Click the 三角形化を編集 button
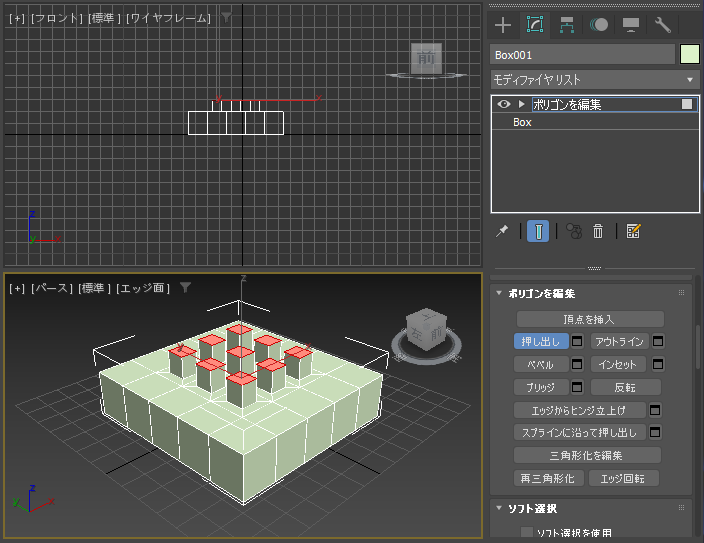This screenshot has width=704, height=543. pyautogui.click(x=587, y=455)
